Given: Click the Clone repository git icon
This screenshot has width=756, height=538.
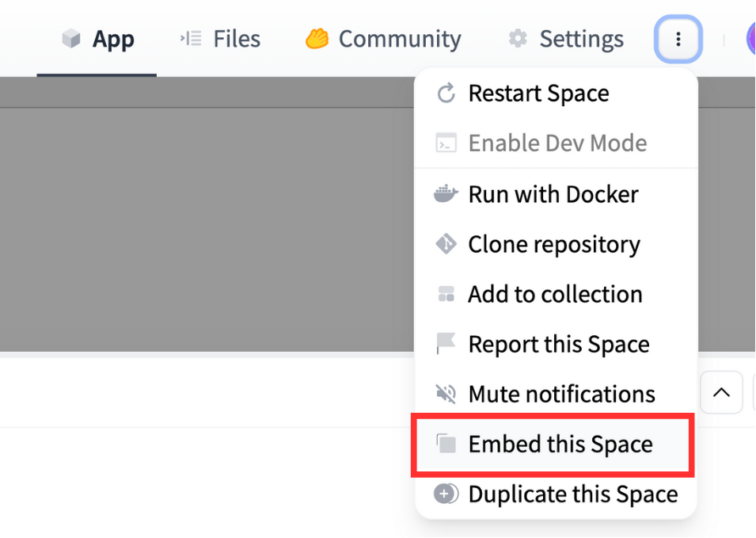Looking at the screenshot, I should tap(446, 244).
